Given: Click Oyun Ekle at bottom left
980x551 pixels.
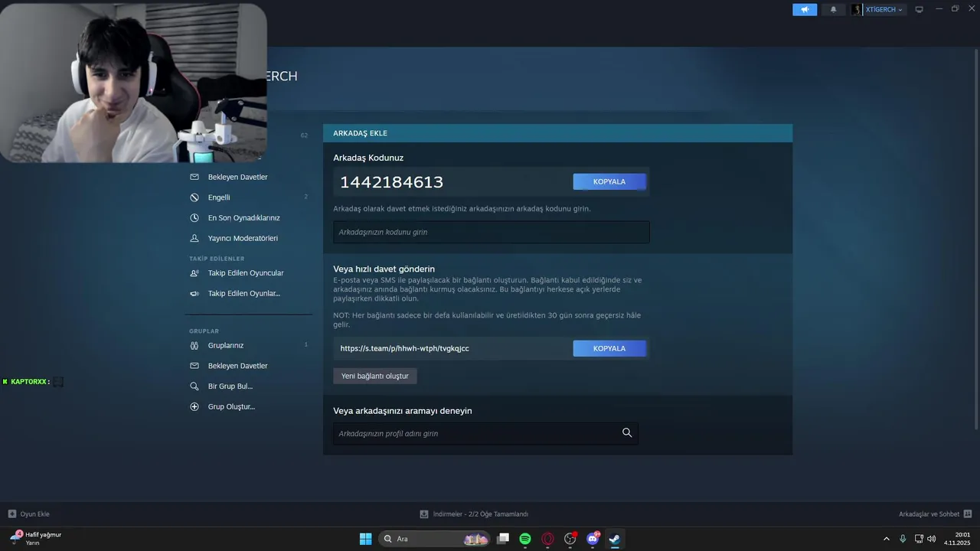Looking at the screenshot, I should 35,514.
